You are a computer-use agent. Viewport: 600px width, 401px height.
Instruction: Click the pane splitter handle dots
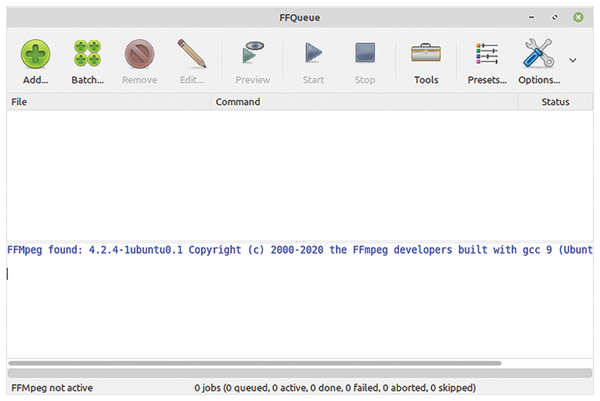(300, 241)
